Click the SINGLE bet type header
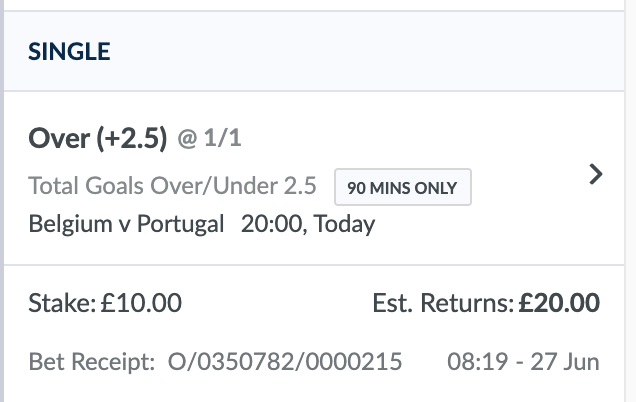The image size is (636, 402). click(x=69, y=50)
